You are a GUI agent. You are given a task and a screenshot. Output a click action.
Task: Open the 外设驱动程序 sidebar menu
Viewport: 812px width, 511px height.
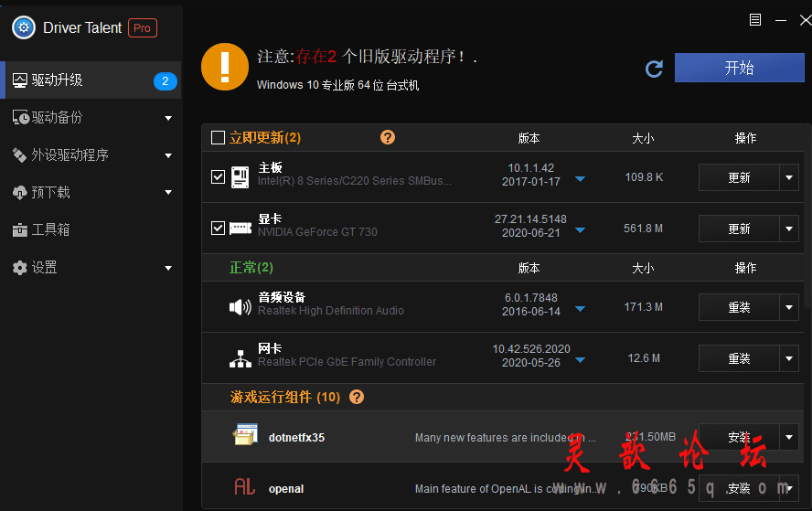tap(91, 154)
